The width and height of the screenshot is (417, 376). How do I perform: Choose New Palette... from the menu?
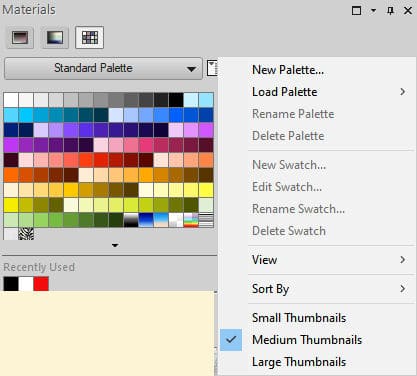point(288,70)
